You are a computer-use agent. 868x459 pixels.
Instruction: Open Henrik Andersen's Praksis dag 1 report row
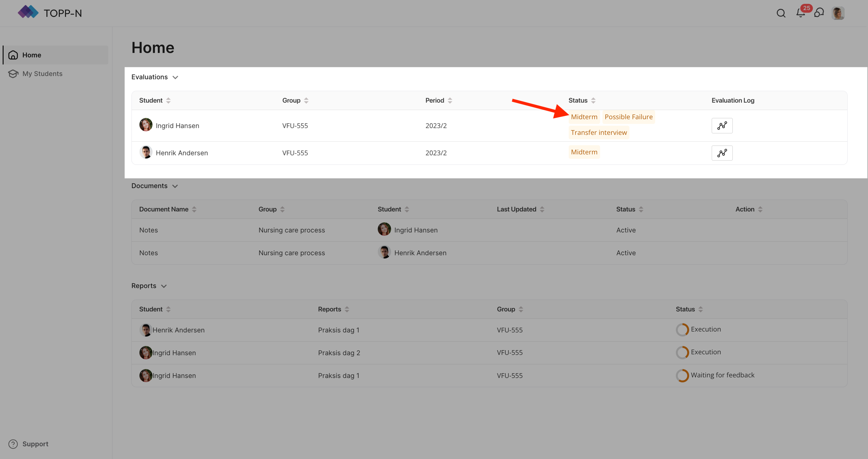(x=338, y=330)
